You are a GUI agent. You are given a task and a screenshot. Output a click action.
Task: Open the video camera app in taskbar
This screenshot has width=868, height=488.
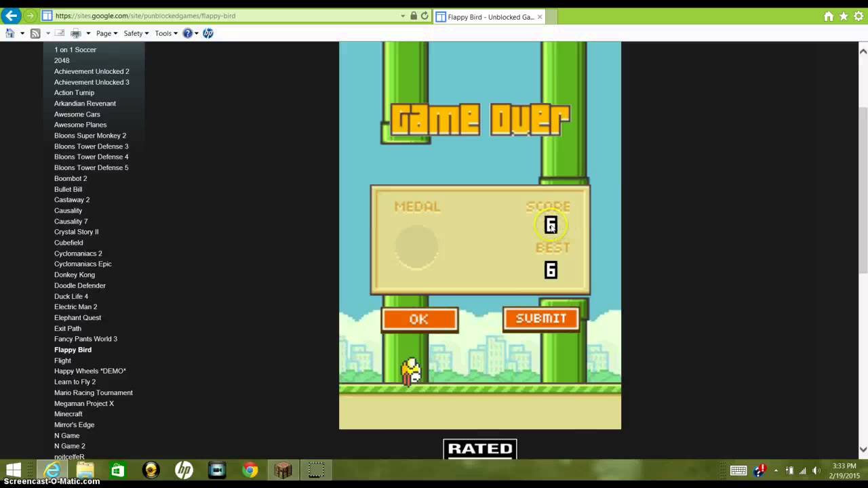(x=217, y=470)
